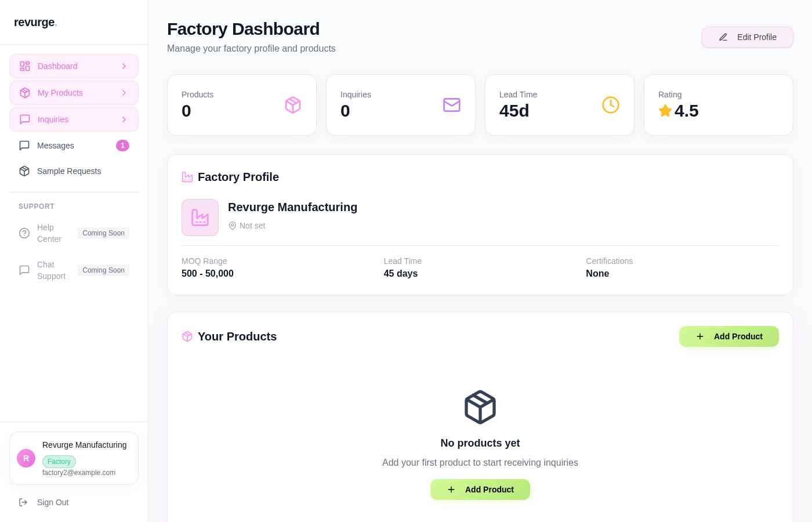Click the Certifications value None
This screenshot has width=812, height=522.
tap(597, 274)
